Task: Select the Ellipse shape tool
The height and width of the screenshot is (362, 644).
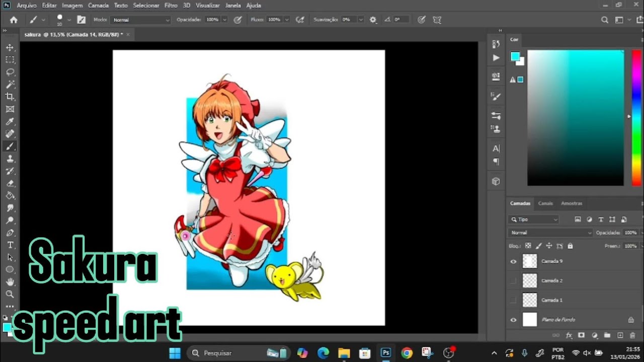Action: click(x=10, y=269)
